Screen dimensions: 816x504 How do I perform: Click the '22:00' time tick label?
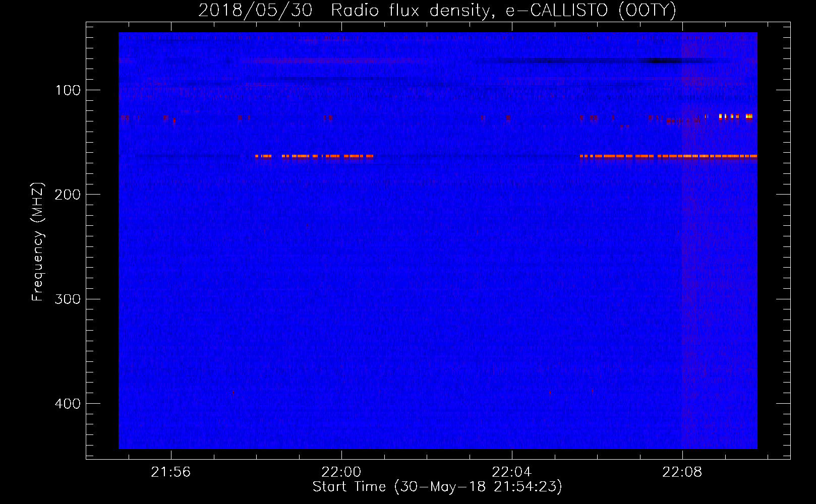pos(341,472)
